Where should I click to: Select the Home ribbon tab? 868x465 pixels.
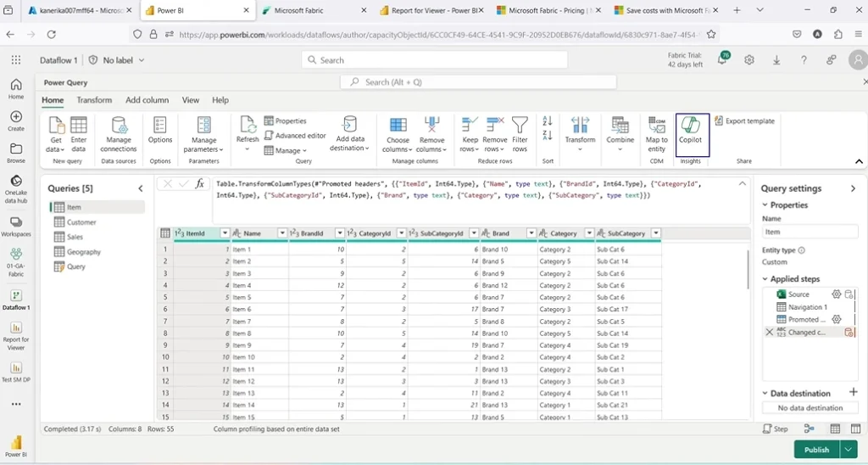pyautogui.click(x=53, y=100)
